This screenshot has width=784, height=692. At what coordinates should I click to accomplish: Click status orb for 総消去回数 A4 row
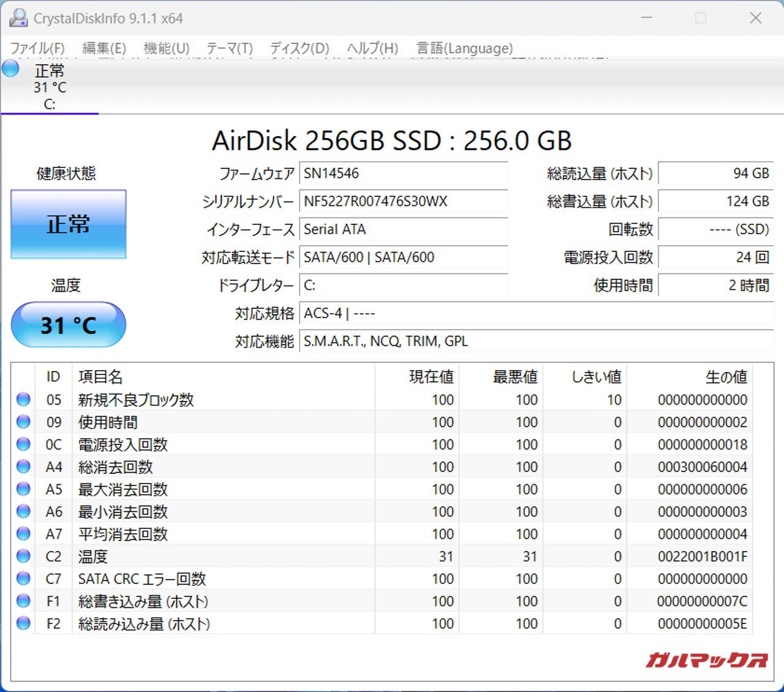click(23, 466)
